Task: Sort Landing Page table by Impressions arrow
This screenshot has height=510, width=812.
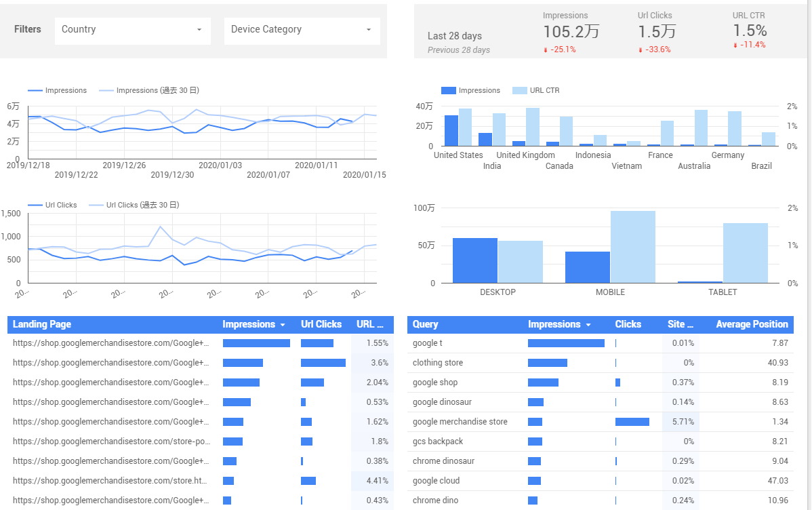Action: (283, 325)
